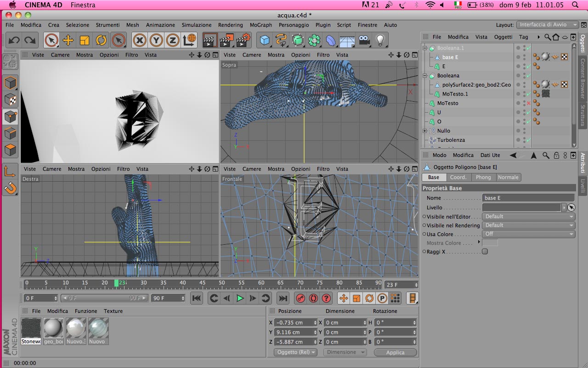
Task: Toggle X axis lock
Action: click(x=140, y=40)
